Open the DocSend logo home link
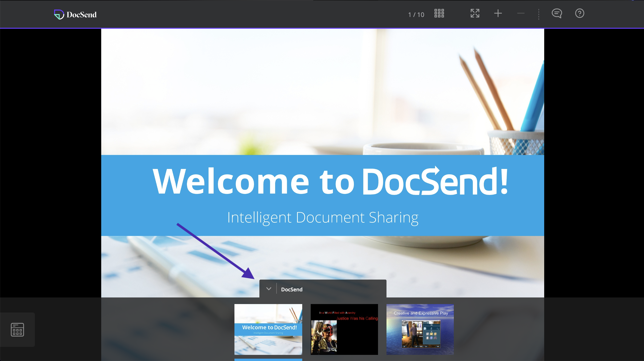The image size is (644, 361). [x=75, y=15]
